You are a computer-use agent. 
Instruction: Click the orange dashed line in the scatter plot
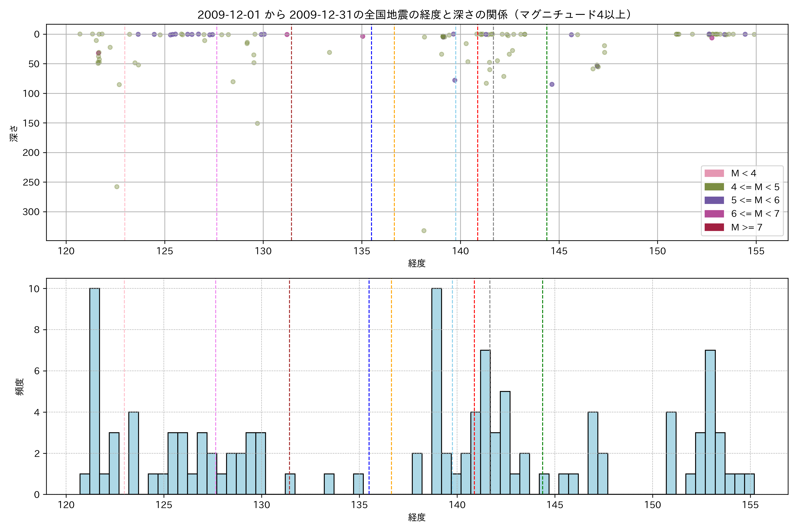pos(394,136)
